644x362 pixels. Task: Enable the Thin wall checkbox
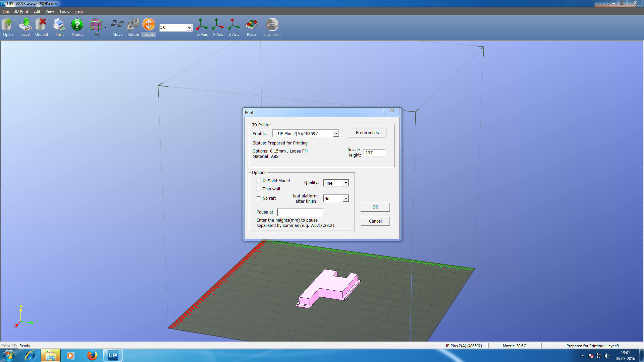[x=259, y=189]
